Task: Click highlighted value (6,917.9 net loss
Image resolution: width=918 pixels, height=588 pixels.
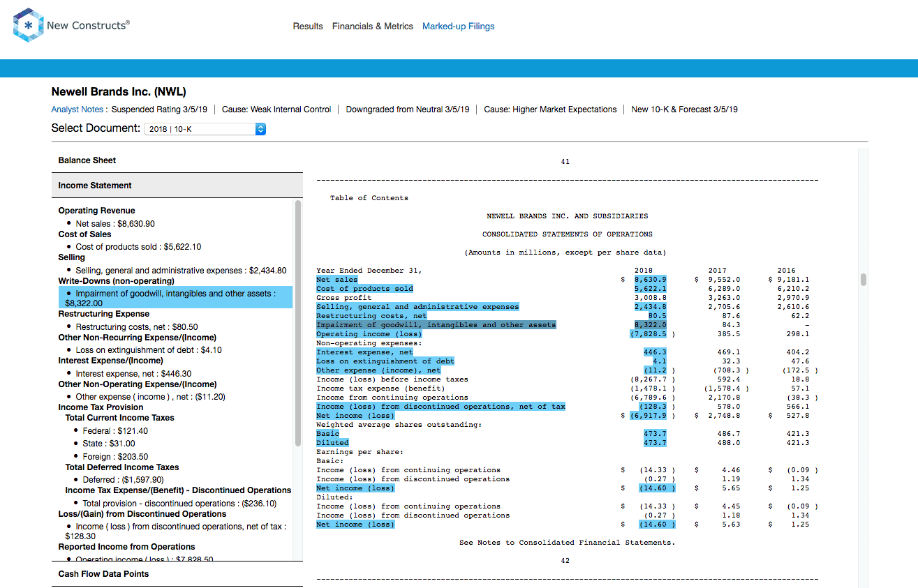Action: [649, 416]
